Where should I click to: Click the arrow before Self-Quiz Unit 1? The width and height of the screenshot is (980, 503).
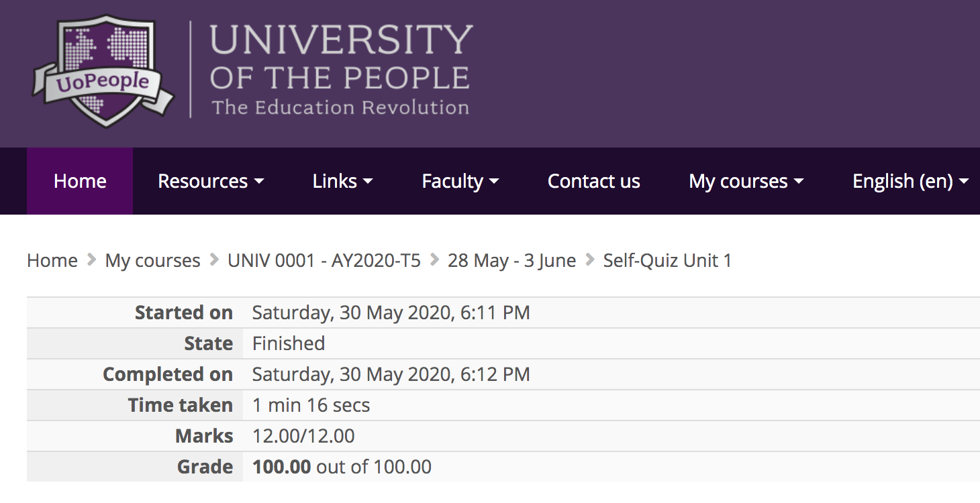[x=590, y=260]
